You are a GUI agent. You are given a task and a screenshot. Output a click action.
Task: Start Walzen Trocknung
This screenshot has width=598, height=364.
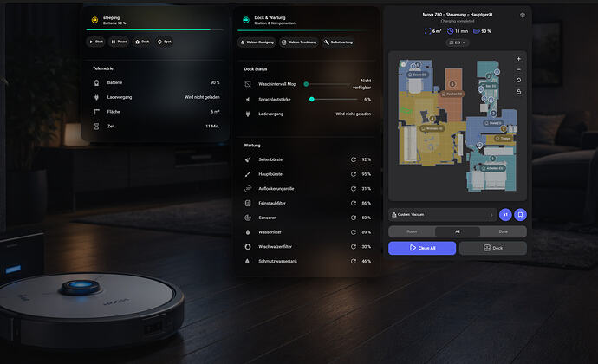pos(299,42)
